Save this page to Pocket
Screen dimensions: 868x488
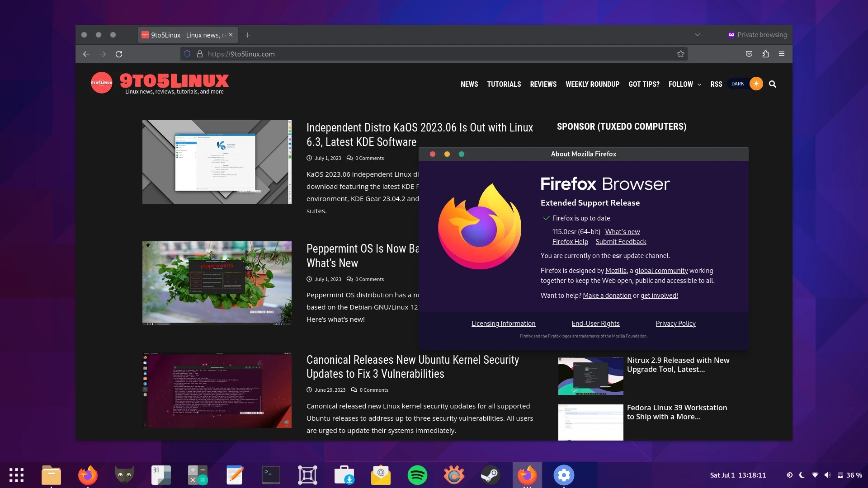749,54
